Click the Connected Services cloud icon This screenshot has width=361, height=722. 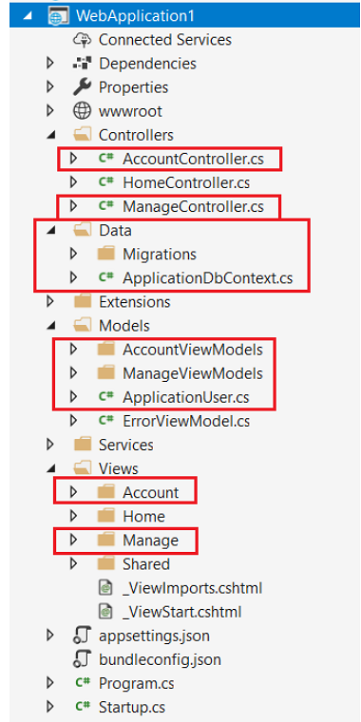pos(82,40)
